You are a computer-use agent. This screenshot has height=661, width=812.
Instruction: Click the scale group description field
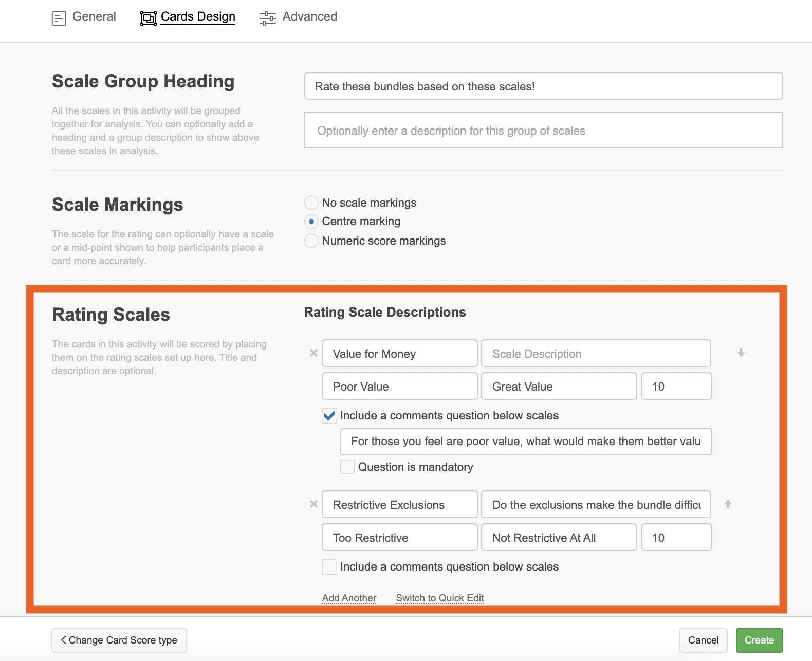tap(543, 131)
